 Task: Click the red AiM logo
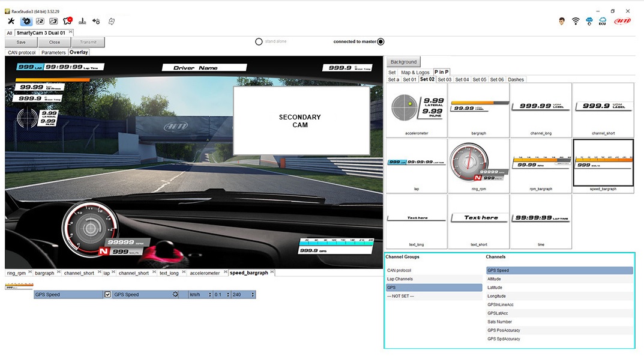[622, 21]
